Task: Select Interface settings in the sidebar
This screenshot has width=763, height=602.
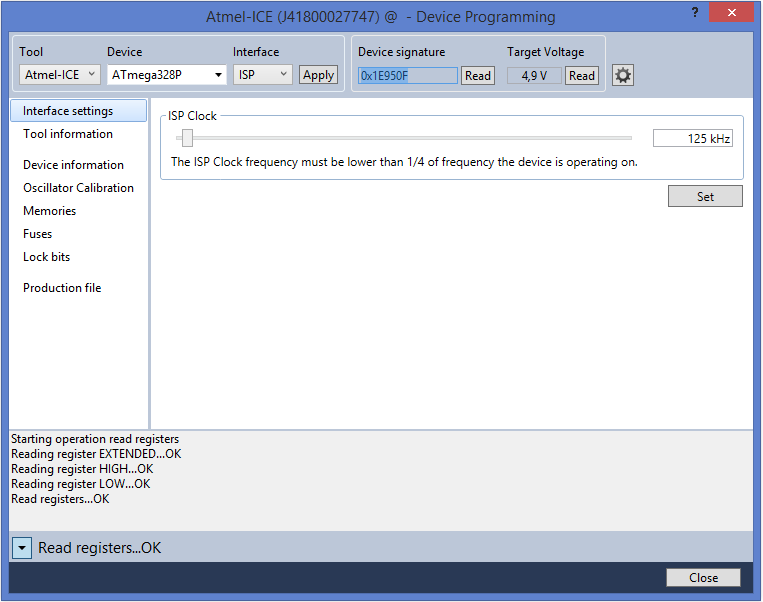Action: (78, 111)
